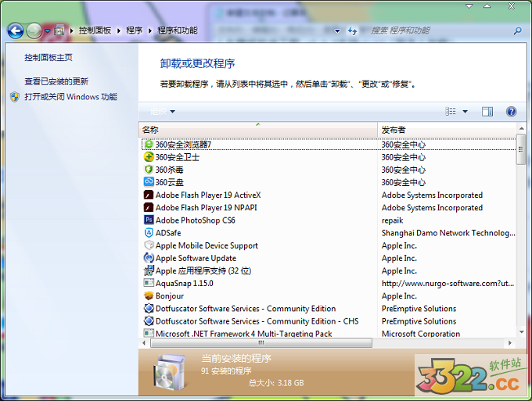Open 控制面板主页 link
This screenshot has width=532, height=401.
tap(49, 58)
